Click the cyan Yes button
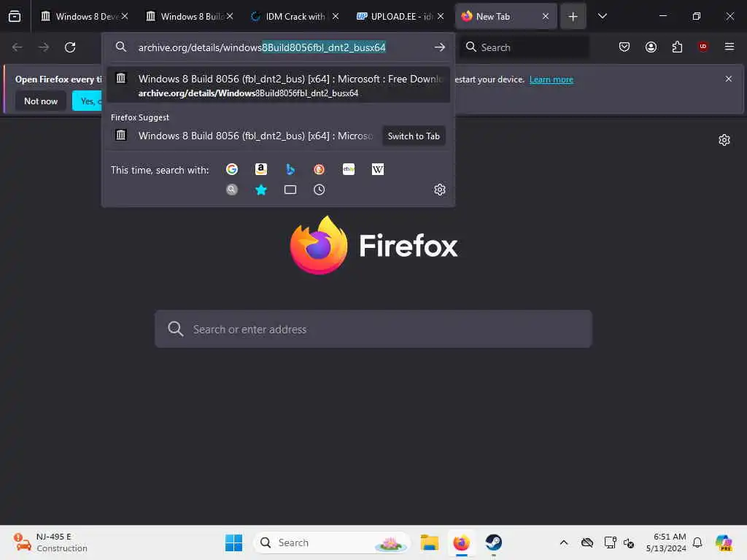Viewport: 747px width, 560px height. pos(88,101)
